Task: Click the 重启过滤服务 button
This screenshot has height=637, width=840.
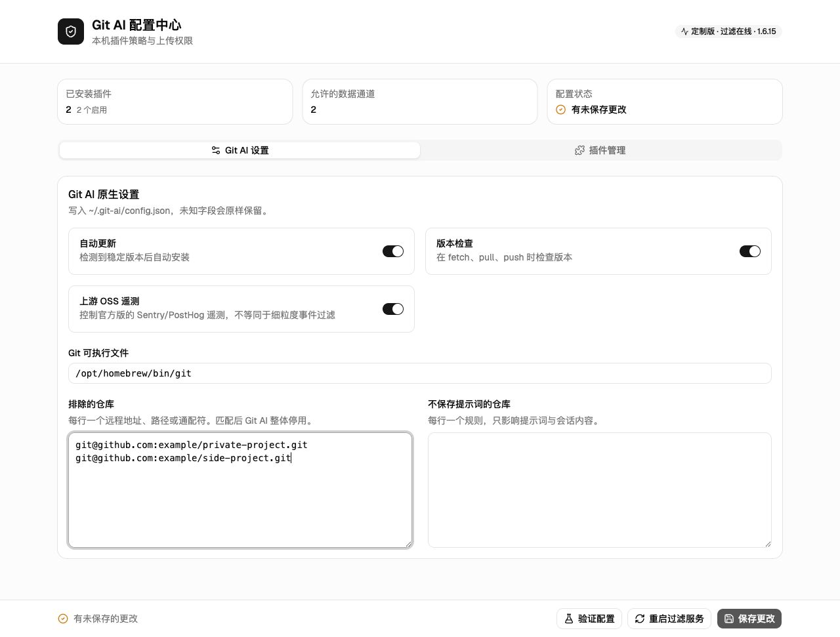Action: (x=669, y=619)
